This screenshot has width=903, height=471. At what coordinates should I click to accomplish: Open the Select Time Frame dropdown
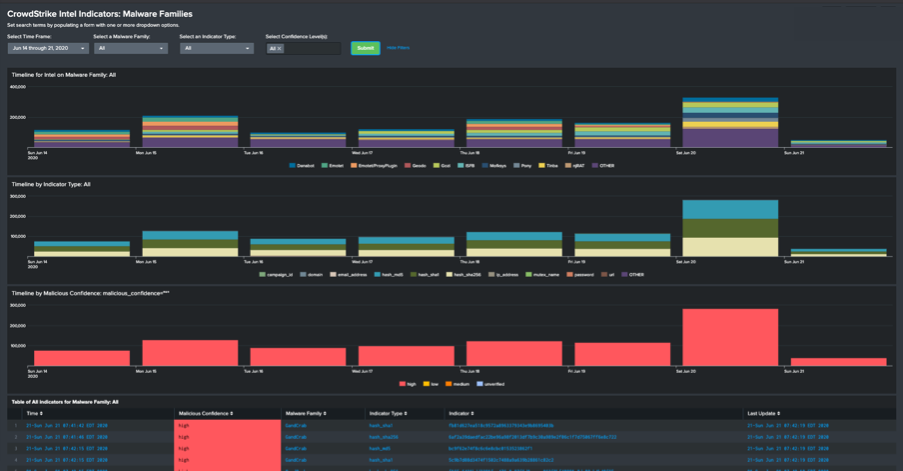point(48,48)
